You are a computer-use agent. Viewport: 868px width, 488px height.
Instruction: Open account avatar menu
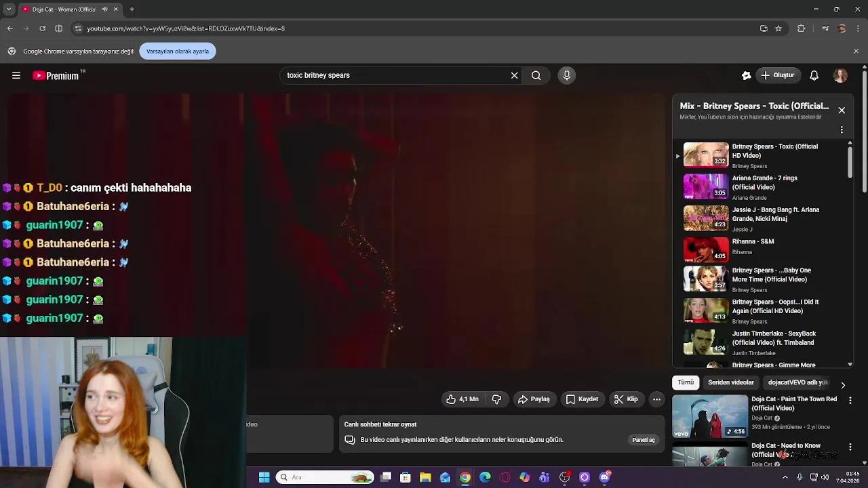[840, 75]
